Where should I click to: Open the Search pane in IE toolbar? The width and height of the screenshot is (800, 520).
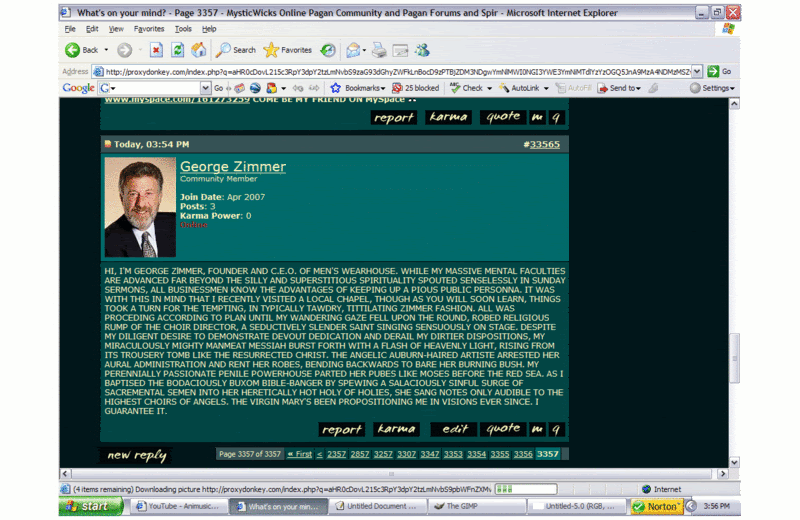236,50
